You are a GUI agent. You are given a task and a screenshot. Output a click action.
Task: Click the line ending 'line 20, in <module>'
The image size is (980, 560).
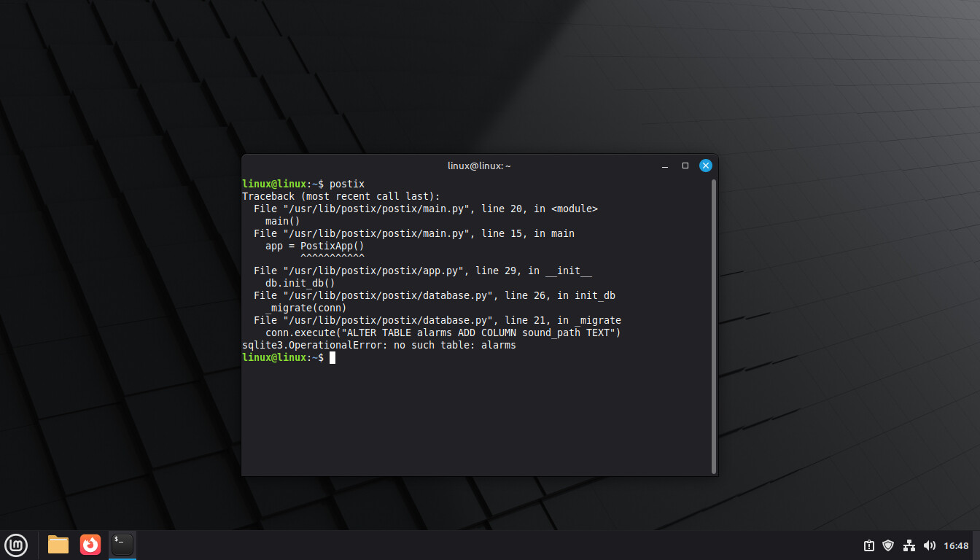click(x=426, y=209)
